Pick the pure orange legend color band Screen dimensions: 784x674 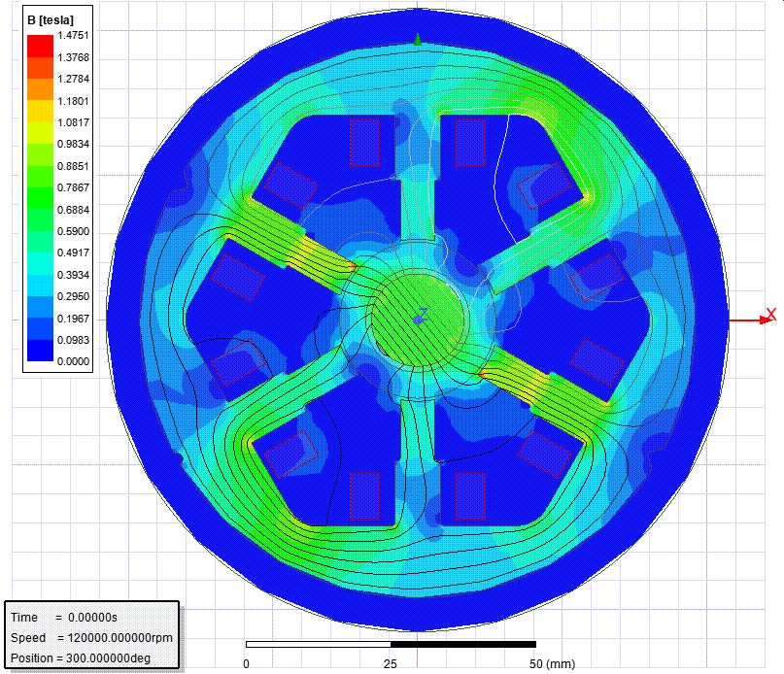tap(40, 89)
